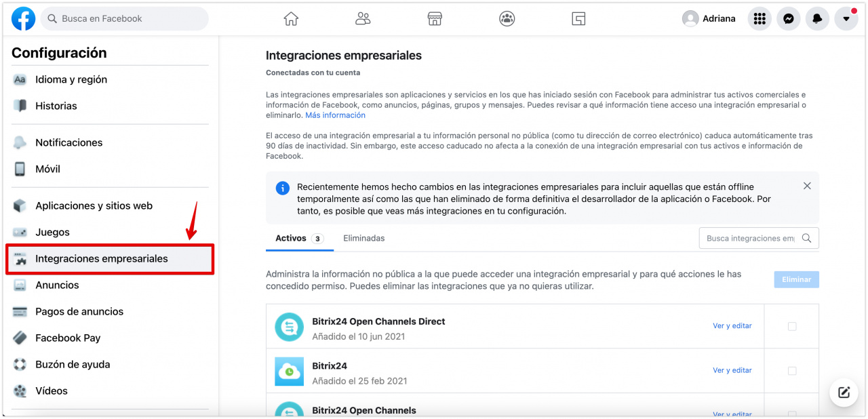Open Adriana's profile
This screenshot has width=868, height=419.
tap(709, 19)
